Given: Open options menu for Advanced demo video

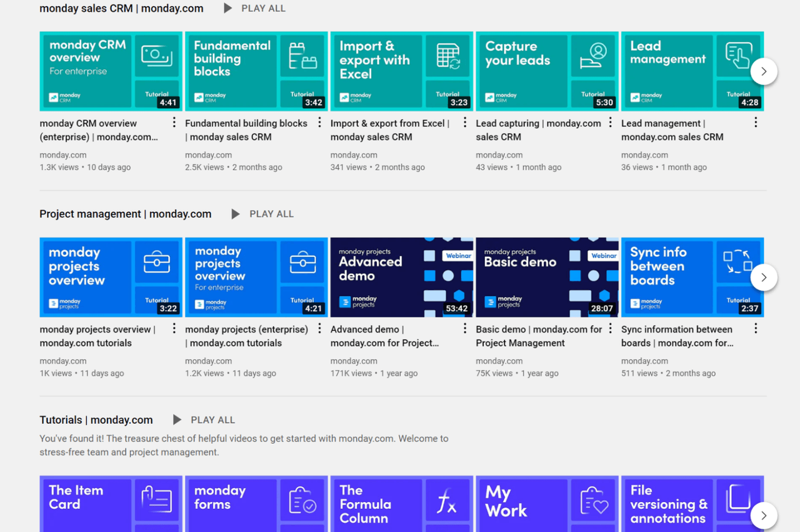Looking at the screenshot, I should (x=465, y=328).
